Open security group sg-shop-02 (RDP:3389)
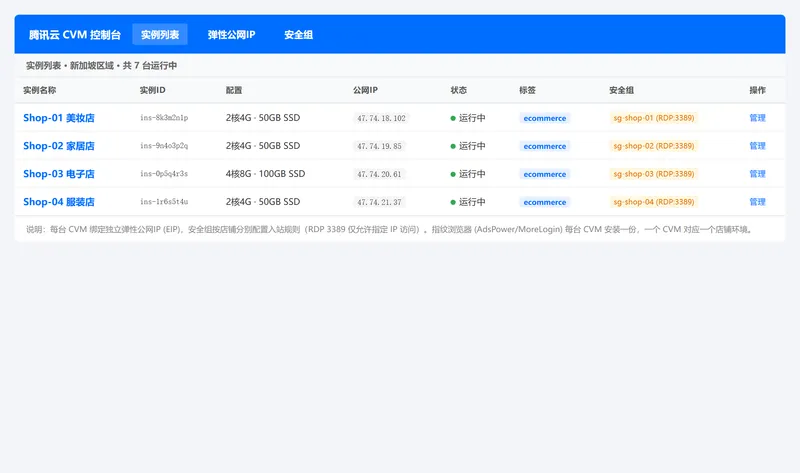 pyautogui.click(x=654, y=146)
